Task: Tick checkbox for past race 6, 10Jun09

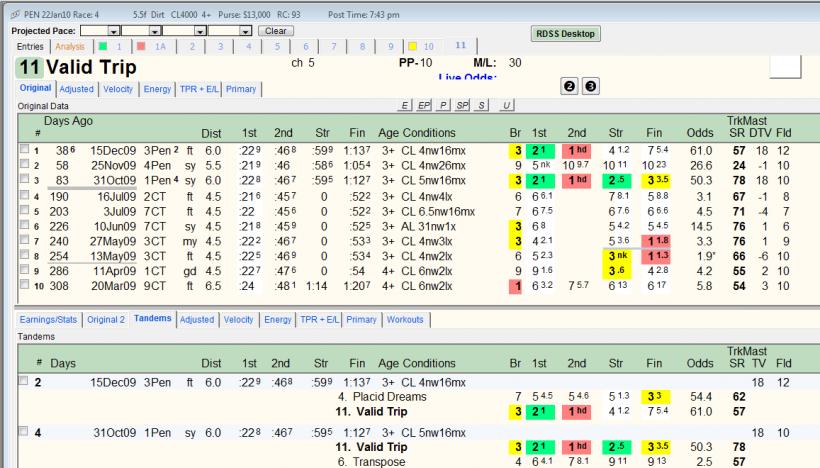Action: tap(24, 225)
